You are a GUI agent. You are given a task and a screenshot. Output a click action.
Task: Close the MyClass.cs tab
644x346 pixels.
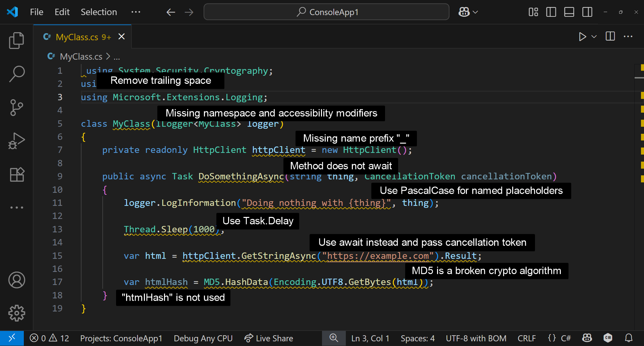[x=122, y=37]
